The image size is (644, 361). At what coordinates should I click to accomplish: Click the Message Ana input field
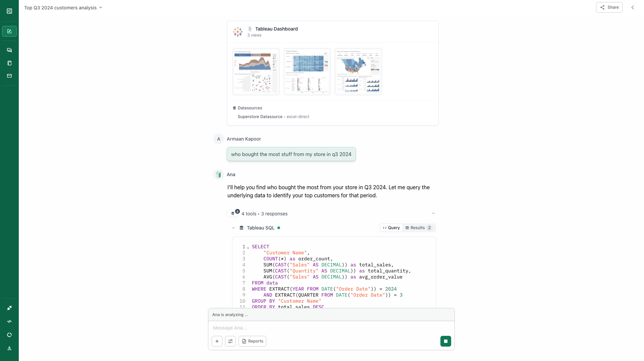tap(302, 328)
